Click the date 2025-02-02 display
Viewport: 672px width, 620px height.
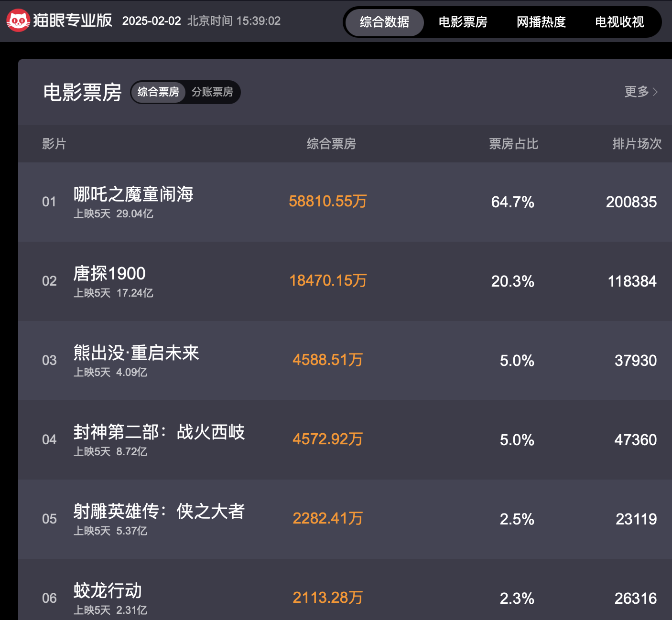[x=152, y=21]
